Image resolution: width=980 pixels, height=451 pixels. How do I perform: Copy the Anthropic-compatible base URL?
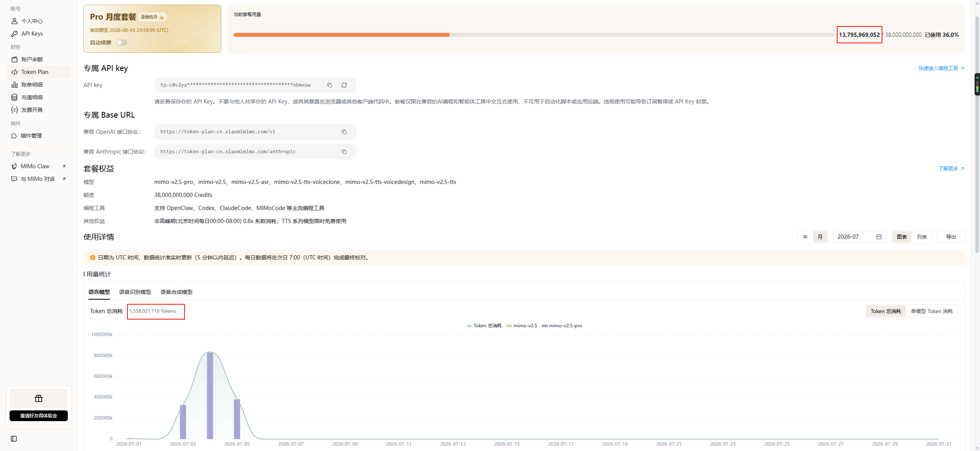tap(344, 152)
